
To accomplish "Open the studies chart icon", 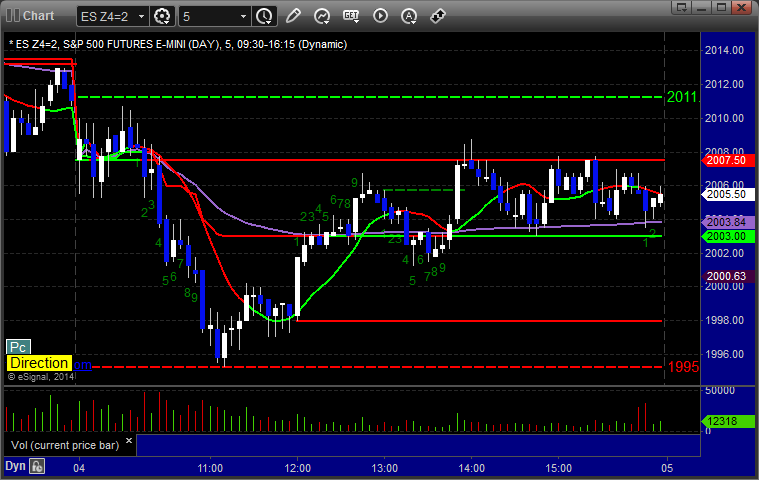I will coord(321,16).
